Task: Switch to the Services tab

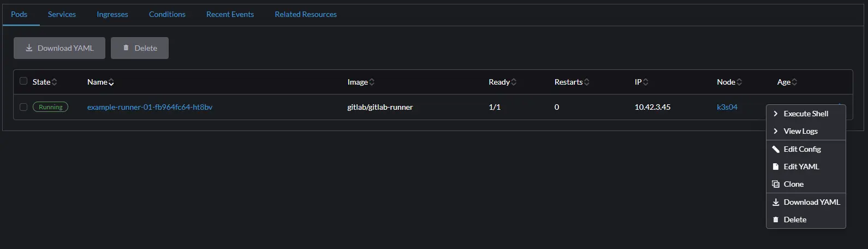Action: click(x=62, y=14)
